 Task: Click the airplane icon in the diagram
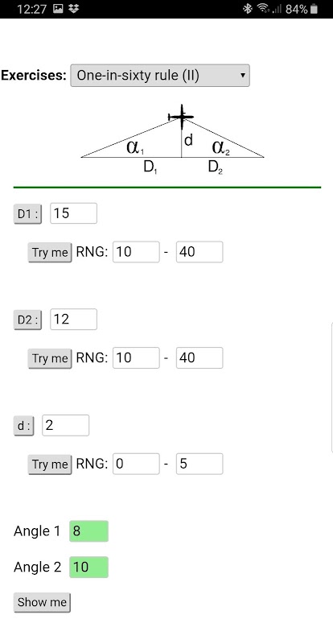181,116
